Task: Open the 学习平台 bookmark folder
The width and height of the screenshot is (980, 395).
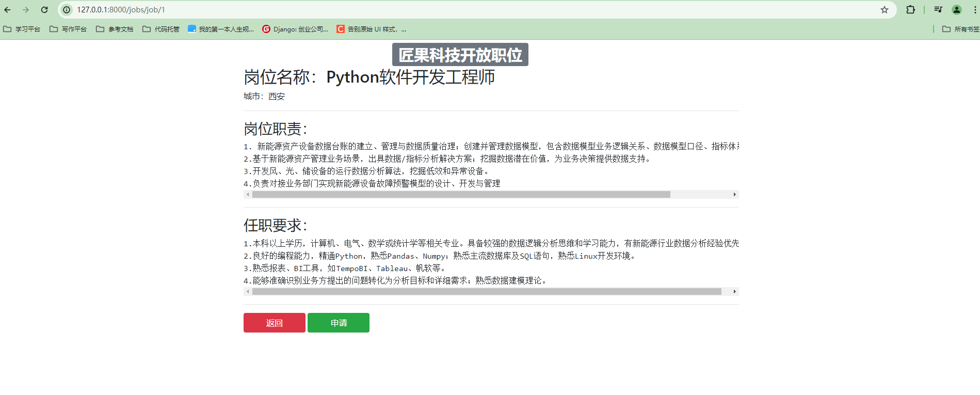Action: (x=22, y=29)
